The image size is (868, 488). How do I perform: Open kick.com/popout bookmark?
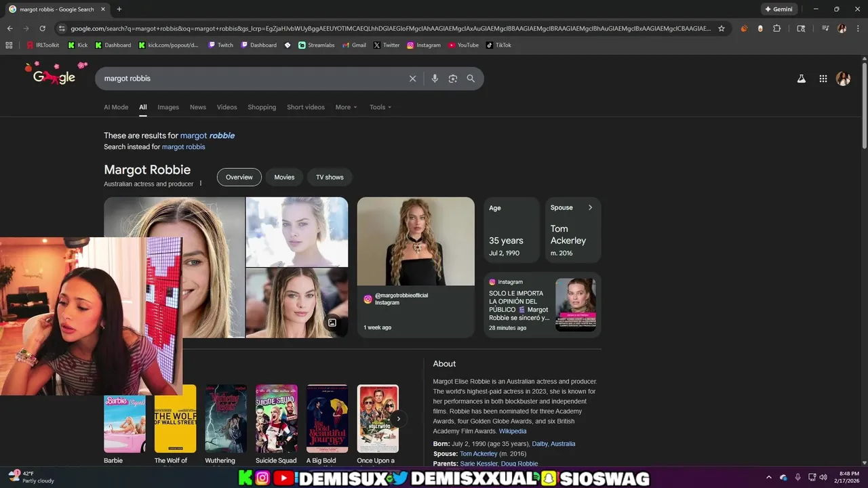pyautogui.click(x=168, y=45)
